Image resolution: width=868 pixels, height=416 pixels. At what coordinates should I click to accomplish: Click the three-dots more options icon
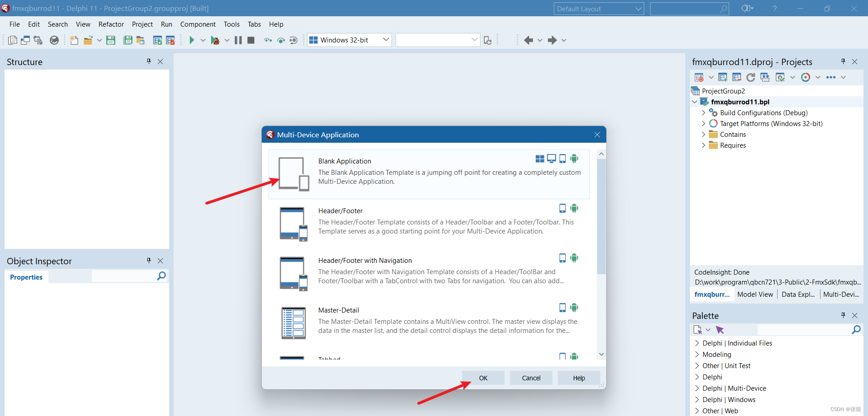coord(831,77)
